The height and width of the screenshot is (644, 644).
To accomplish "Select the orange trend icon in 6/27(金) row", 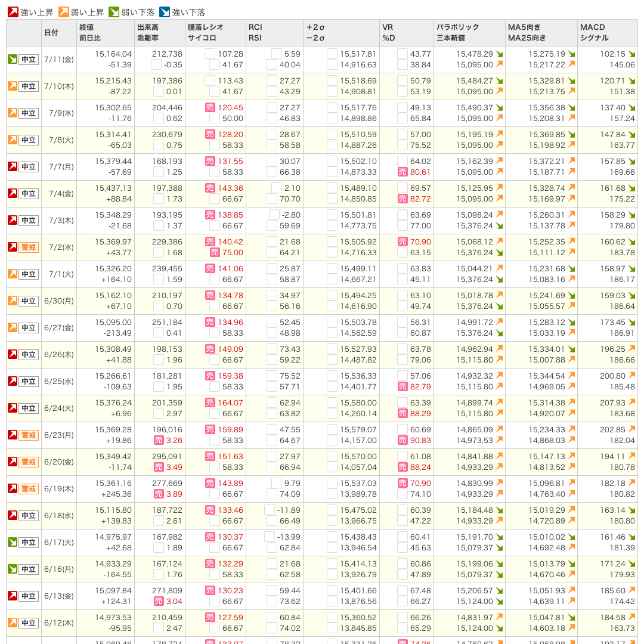I will [13, 327].
